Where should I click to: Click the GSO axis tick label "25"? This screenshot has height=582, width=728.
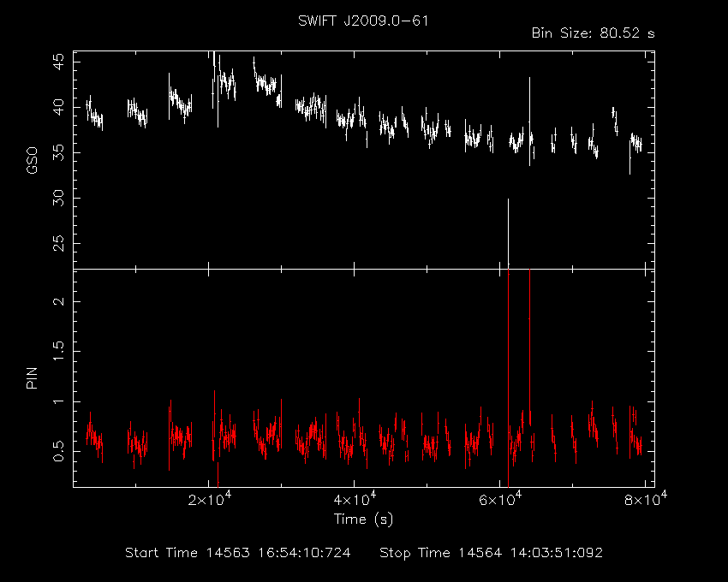coord(59,243)
